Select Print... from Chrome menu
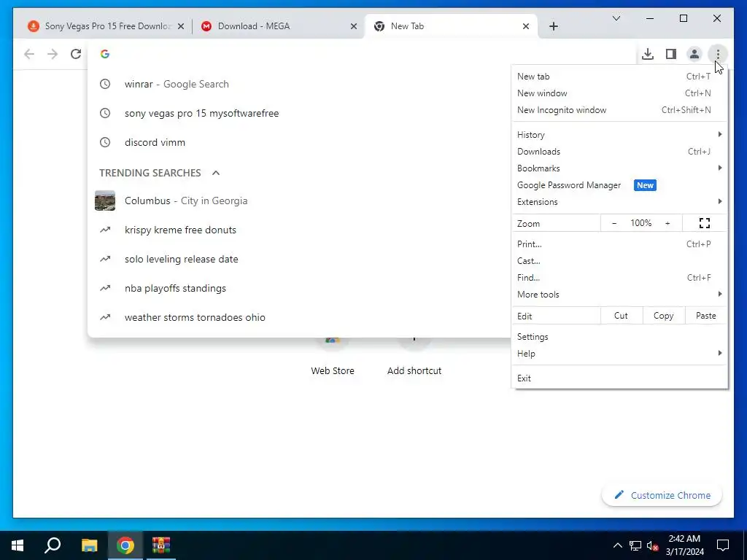Viewport: 747px width, 560px height. click(x=619, y=244)
